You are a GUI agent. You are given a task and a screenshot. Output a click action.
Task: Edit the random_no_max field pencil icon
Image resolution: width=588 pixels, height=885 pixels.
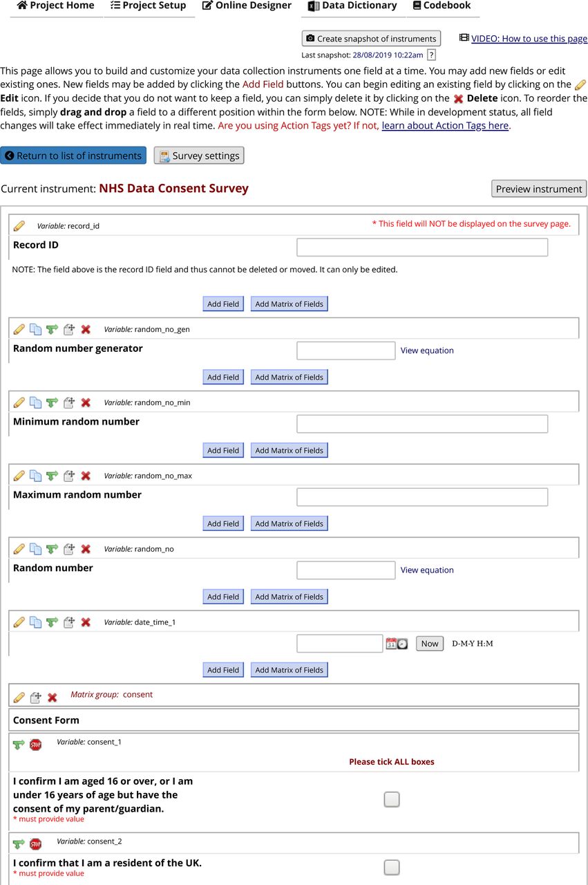point(19,476)
